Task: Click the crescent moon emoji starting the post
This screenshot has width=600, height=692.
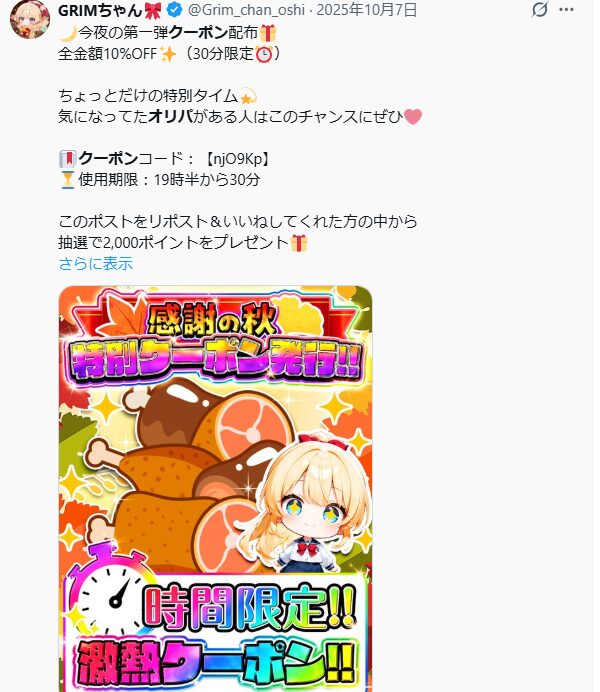Action: tap(68, 33)
